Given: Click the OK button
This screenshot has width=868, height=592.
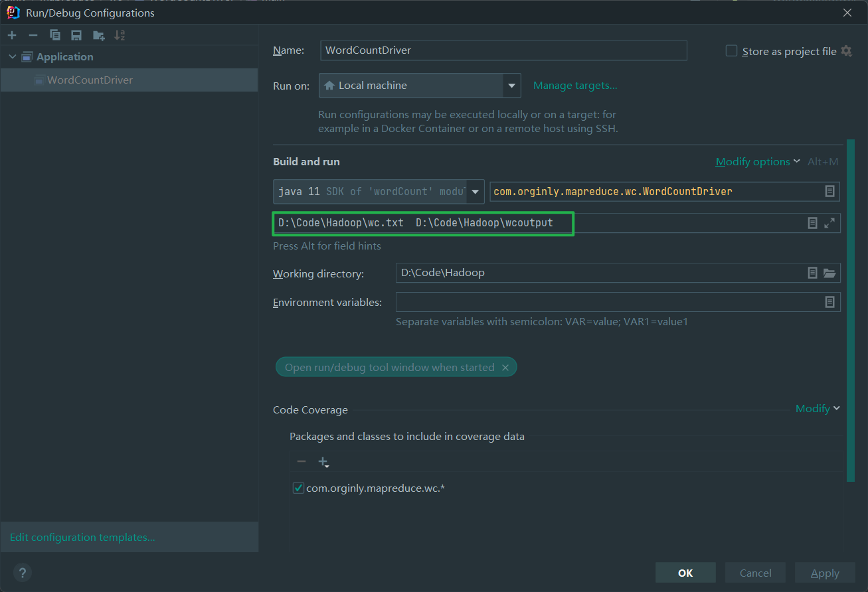Looking at the screenshot, I should click(685, 573).
